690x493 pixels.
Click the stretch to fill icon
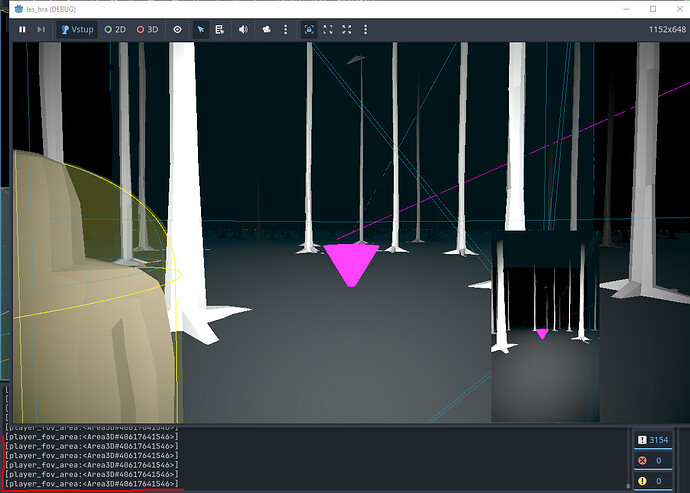coord(347,30)
